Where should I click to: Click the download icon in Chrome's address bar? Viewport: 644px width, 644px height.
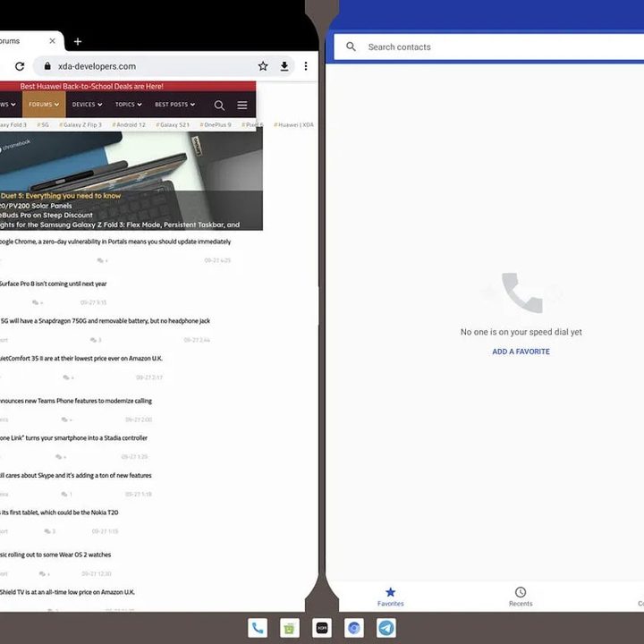coord(284,66)
